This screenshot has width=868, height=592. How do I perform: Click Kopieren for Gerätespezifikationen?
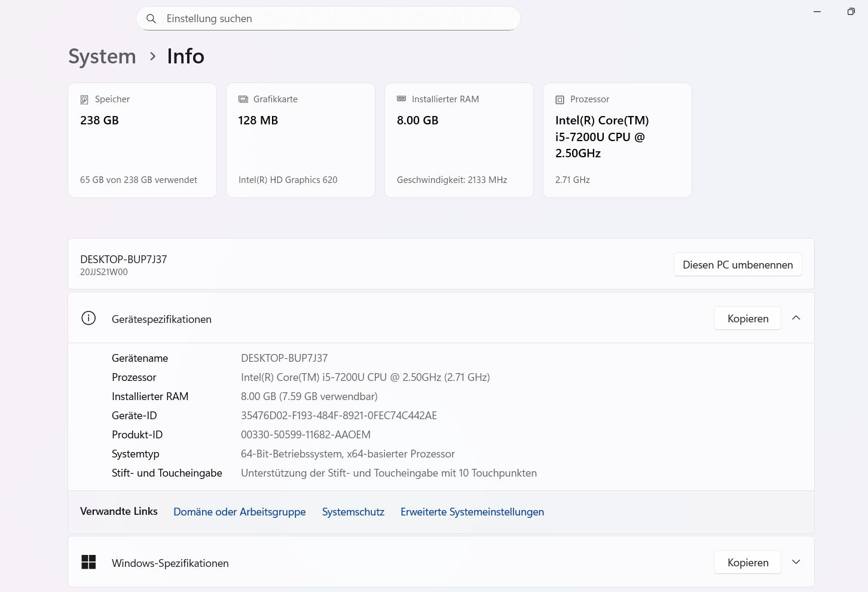point(747,318)
